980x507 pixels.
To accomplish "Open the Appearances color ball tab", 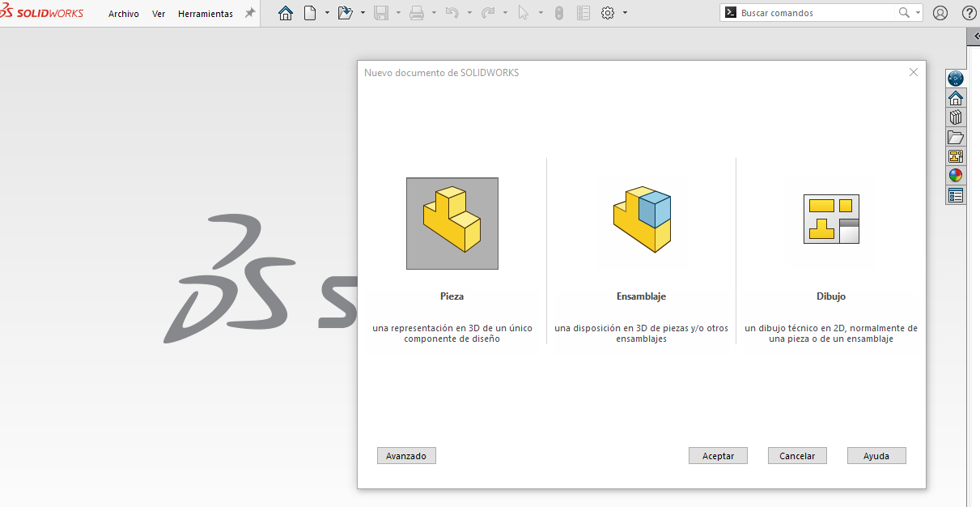I will coord(956,176).
